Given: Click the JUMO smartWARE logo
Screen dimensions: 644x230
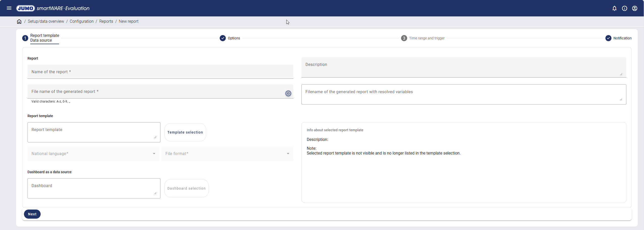Looking at the screenshot, I should [x=53, y=8].
